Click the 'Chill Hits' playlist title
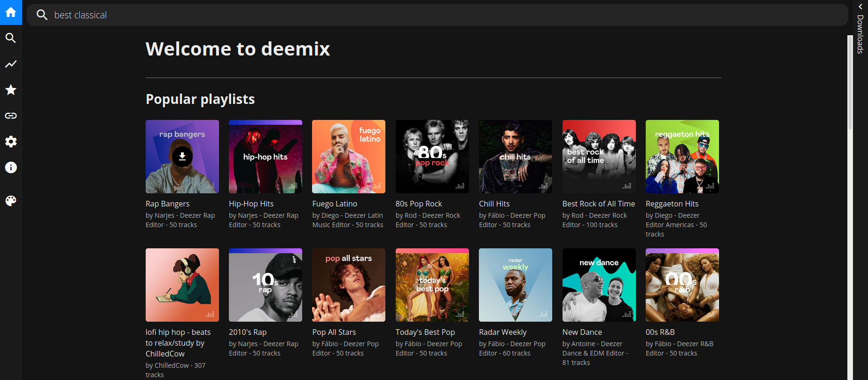The width and height of the screenshot is (868, 380). (494, 204)
